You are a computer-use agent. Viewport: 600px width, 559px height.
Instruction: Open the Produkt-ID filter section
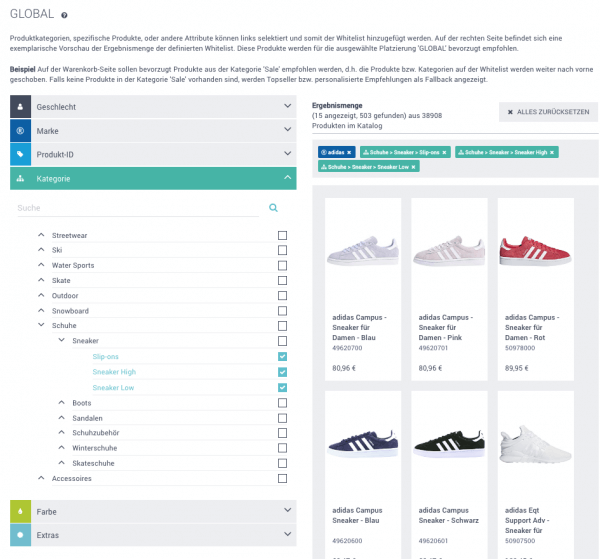[153, 154]
